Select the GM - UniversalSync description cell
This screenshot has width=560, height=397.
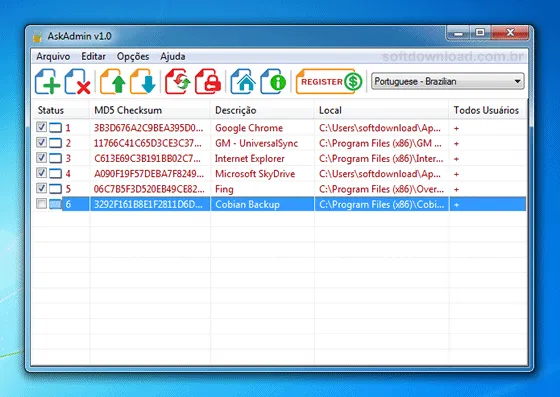pos(256,143)
